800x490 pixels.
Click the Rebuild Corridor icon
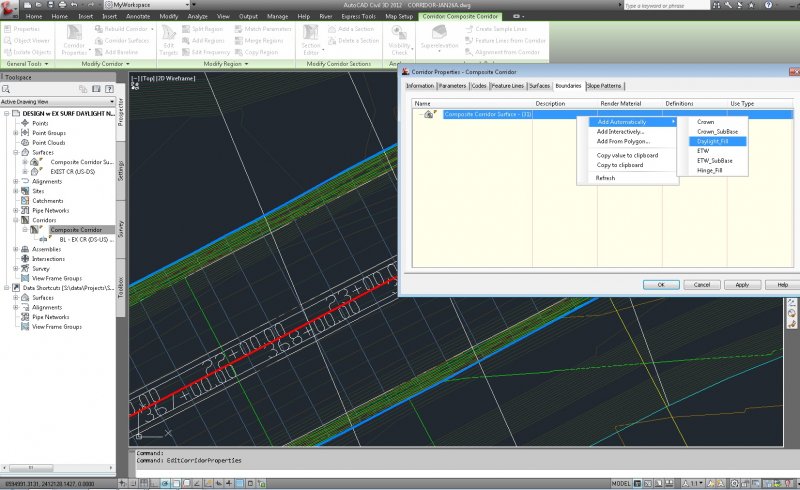click(x=97, y=28)
